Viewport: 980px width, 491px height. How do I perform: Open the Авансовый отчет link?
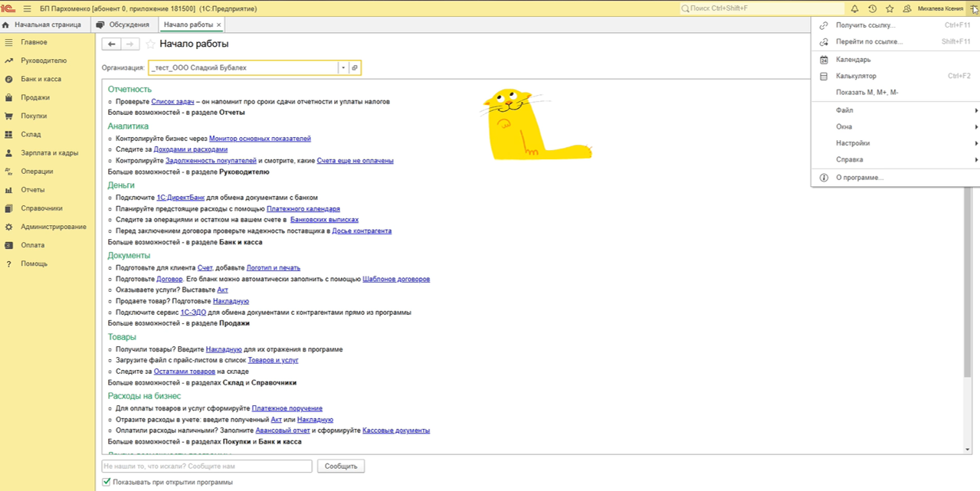(283, 430)
